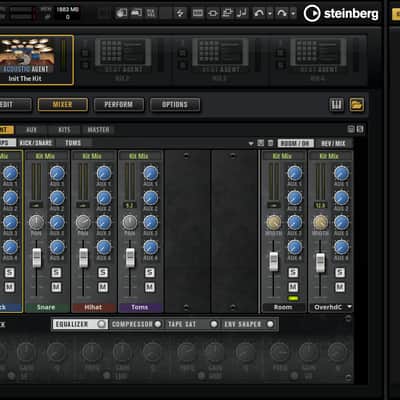Open the Toms channel Kit Mix output selector
The image size is (400, 400).
(x=140, y=156)
